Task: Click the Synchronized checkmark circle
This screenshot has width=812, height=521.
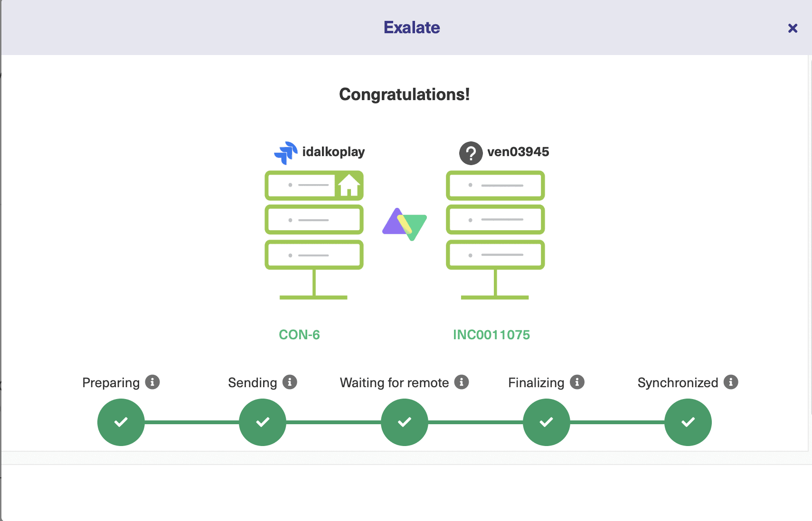Action: click(x=687, y=422)
